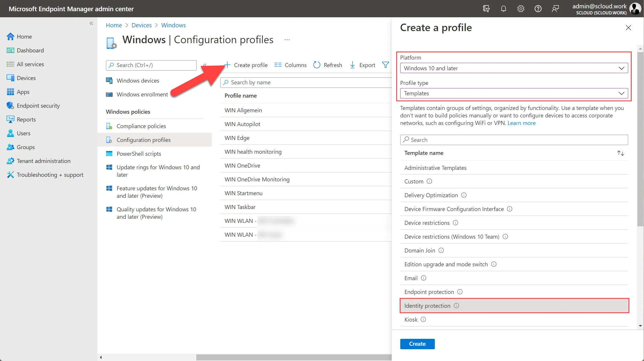644x361 pixels.
Task: Open the settings gear in header
Action: pos(521,9)
